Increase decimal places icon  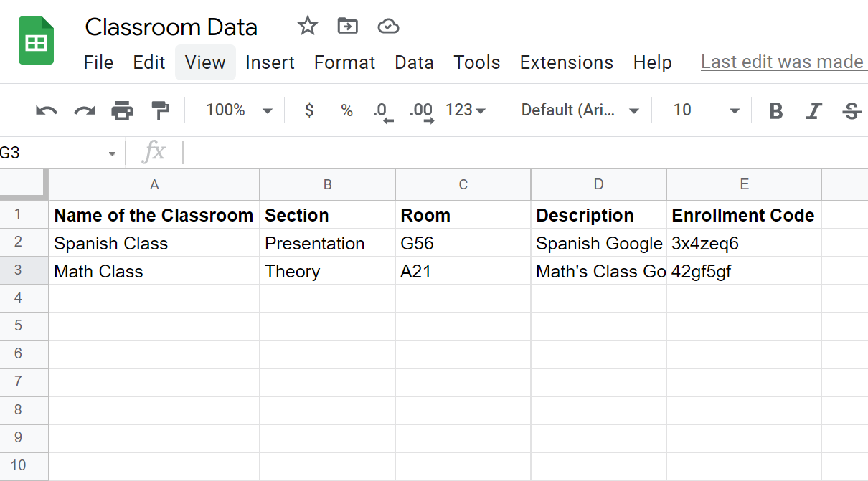point(420,110)
